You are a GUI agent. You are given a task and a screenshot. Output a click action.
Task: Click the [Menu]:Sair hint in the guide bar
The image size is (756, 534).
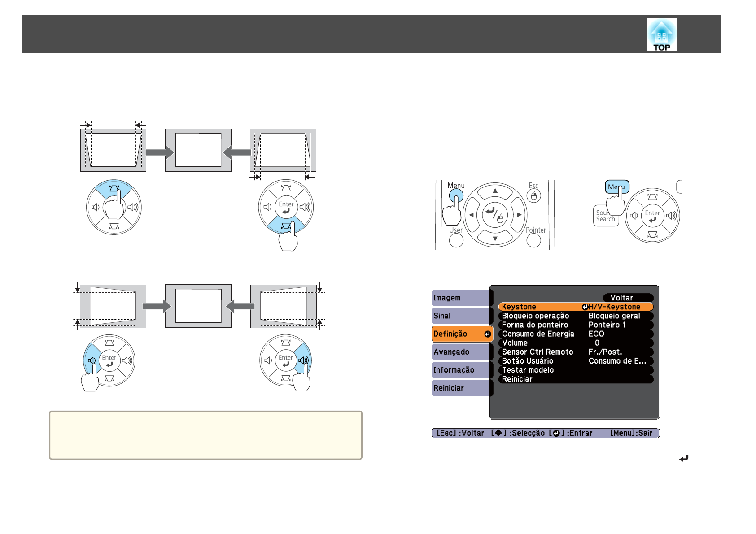(631, 433)
